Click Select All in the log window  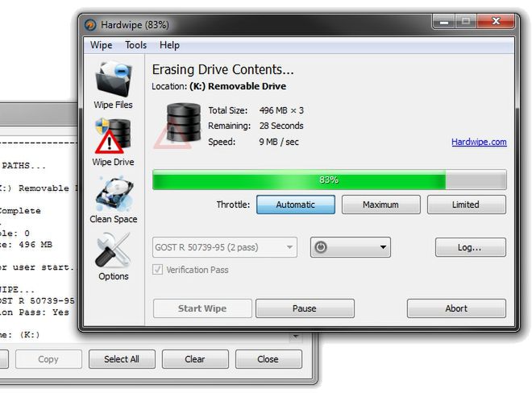coord(122,359)
